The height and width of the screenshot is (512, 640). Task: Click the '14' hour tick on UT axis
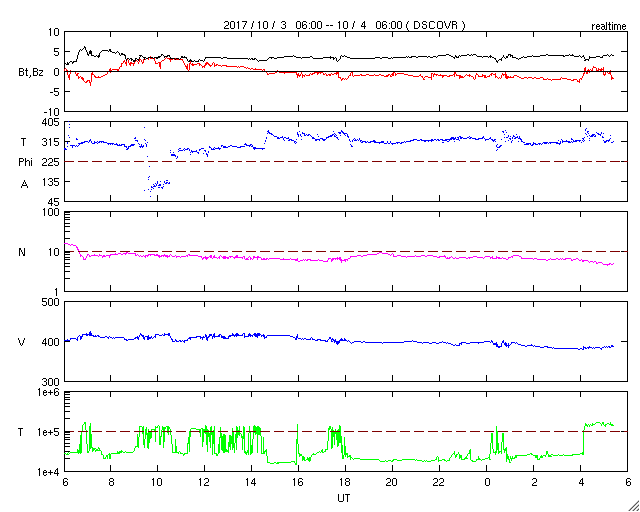pos(251,482)
